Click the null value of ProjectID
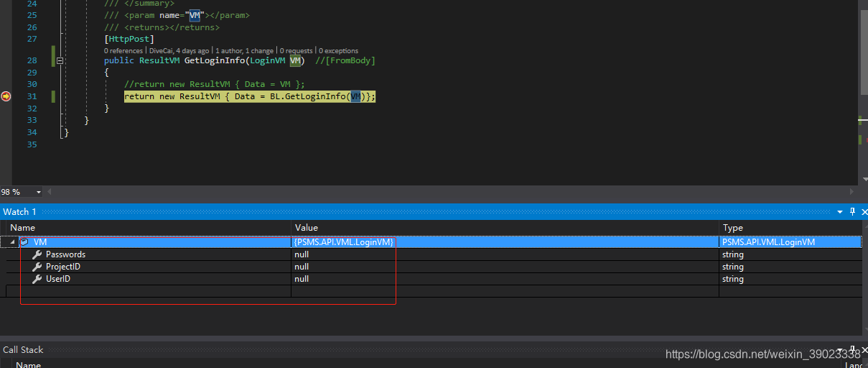The image size is (868, 368). [302, 267]
